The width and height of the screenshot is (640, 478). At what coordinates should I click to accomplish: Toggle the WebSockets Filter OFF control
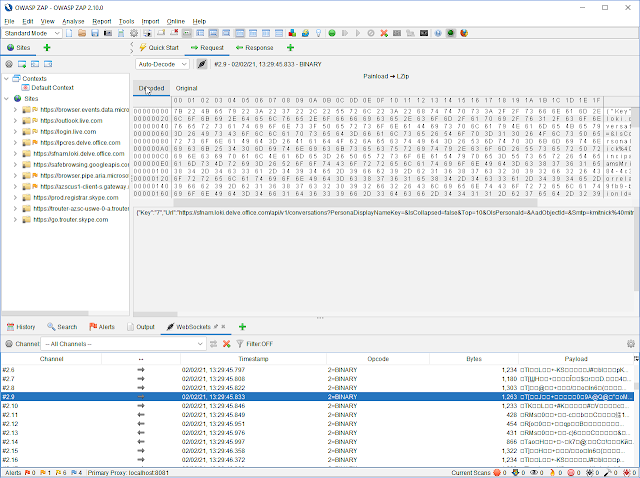(x=254, y=344)
